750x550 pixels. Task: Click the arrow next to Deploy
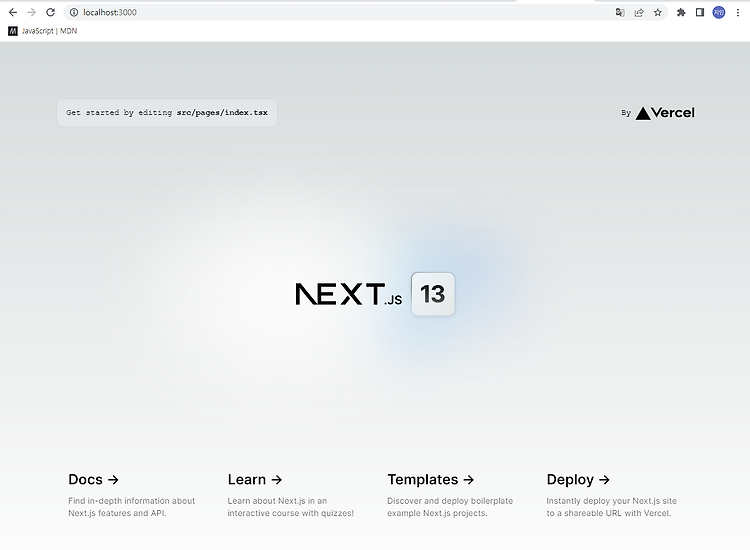pyautogui.click(x=604, y=480)
